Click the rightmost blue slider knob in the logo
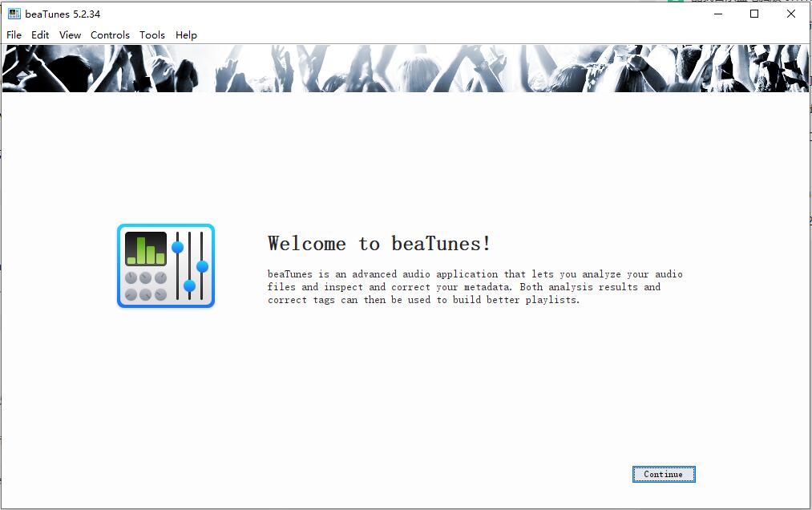The image size is (812, 510). coord(202,266)
